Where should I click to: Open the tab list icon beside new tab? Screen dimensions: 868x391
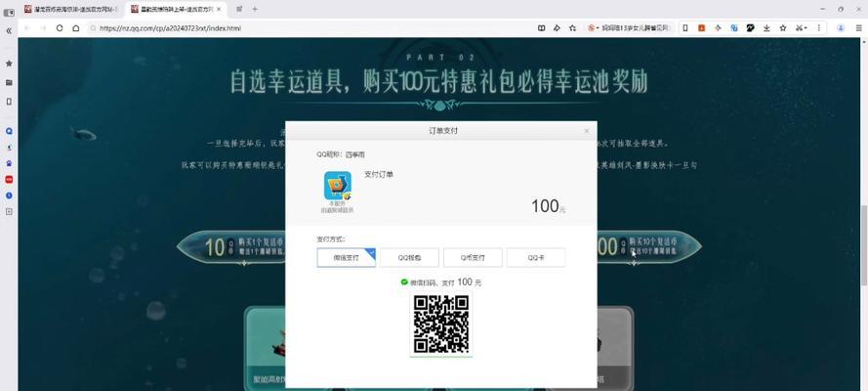239,9
